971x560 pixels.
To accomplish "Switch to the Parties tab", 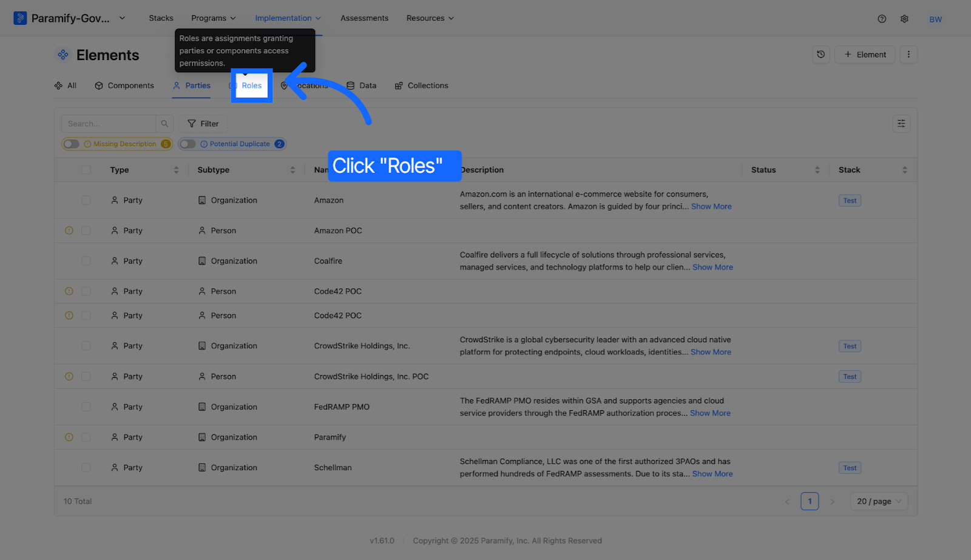I will pos(191,86).
